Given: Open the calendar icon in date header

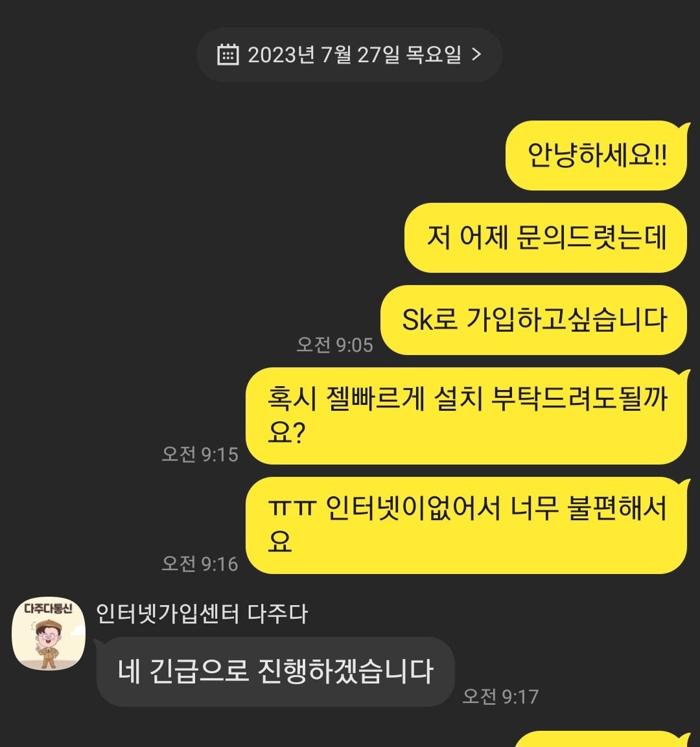Looking at the screenshot, I should tap(227, 55).
